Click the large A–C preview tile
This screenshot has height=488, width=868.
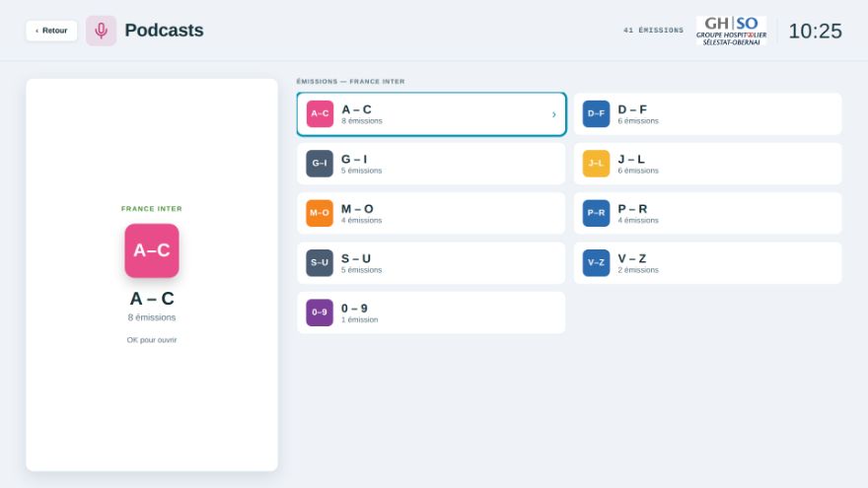point(152,250)
